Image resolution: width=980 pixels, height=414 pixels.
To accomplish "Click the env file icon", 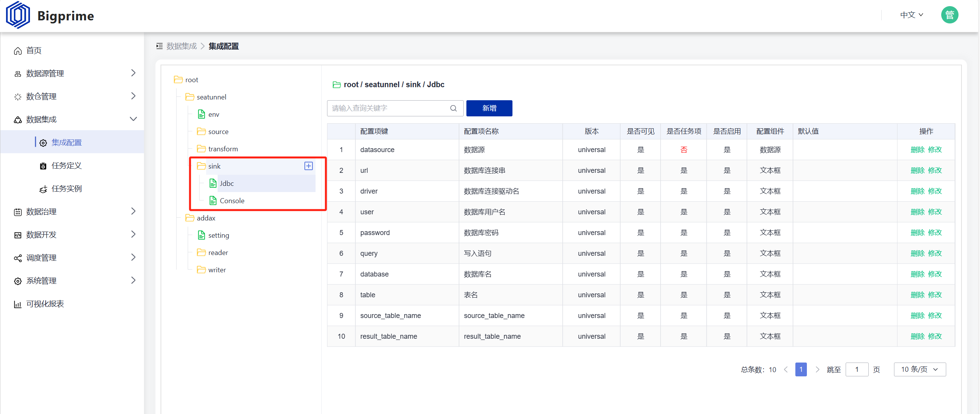I will [x=201, y=114].
